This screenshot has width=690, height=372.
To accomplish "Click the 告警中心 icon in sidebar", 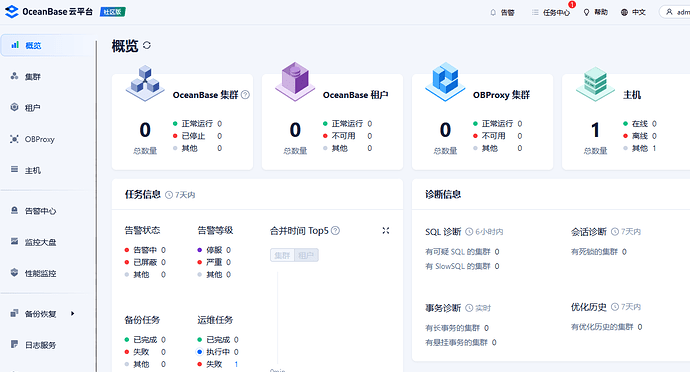I will [15, 210].
